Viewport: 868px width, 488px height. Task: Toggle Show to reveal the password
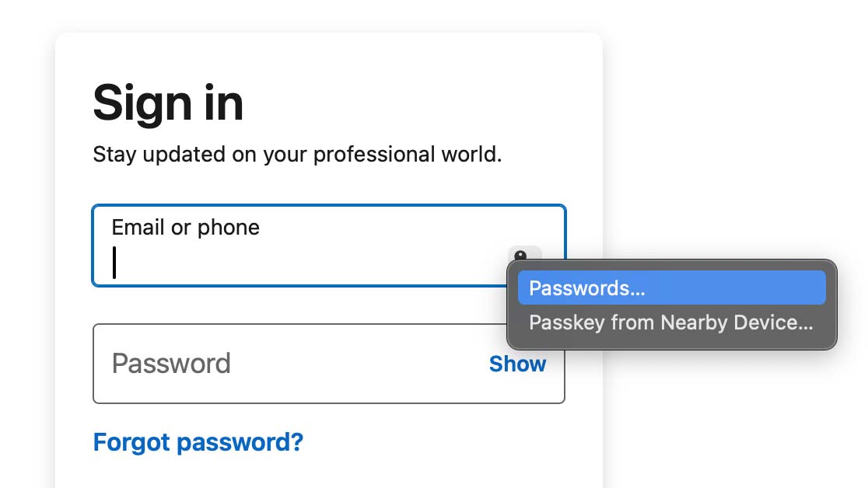(x=517, y=364)
